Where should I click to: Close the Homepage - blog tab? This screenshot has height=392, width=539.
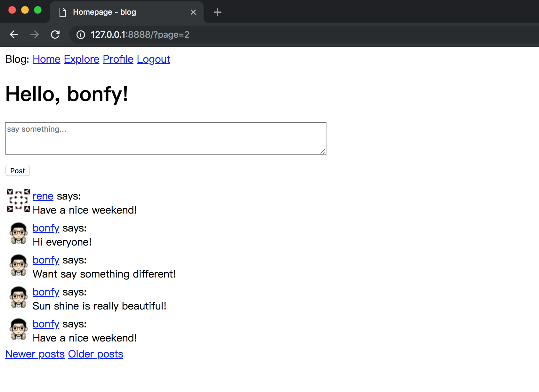(193, 12)
